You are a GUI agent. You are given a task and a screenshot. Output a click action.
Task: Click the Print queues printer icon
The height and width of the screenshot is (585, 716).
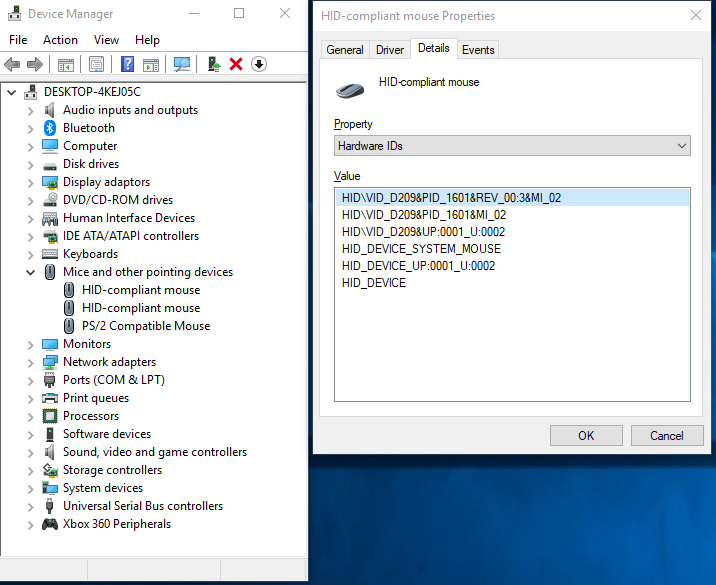click(x=50, y=398)
